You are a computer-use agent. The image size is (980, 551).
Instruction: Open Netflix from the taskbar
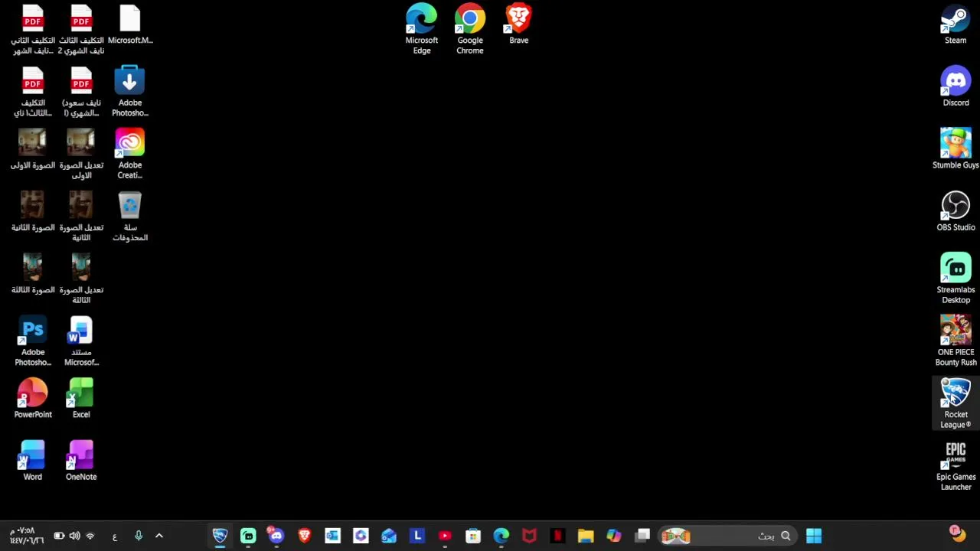[x=557, y=536]
